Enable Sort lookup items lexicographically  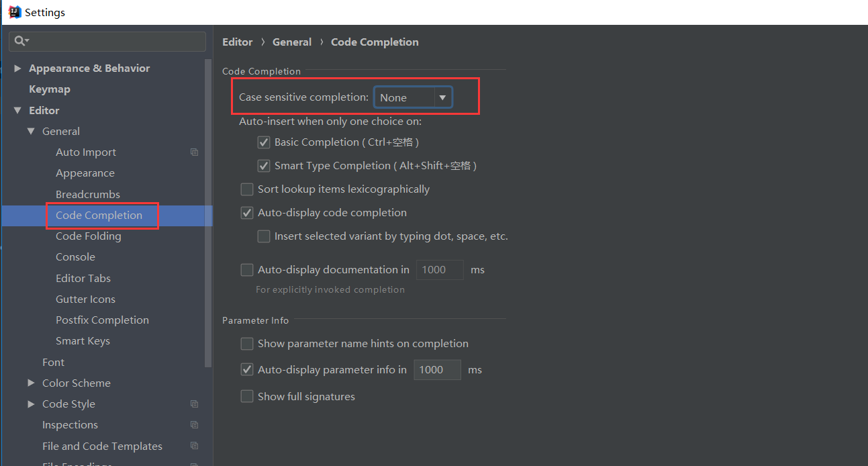[247, 189]
